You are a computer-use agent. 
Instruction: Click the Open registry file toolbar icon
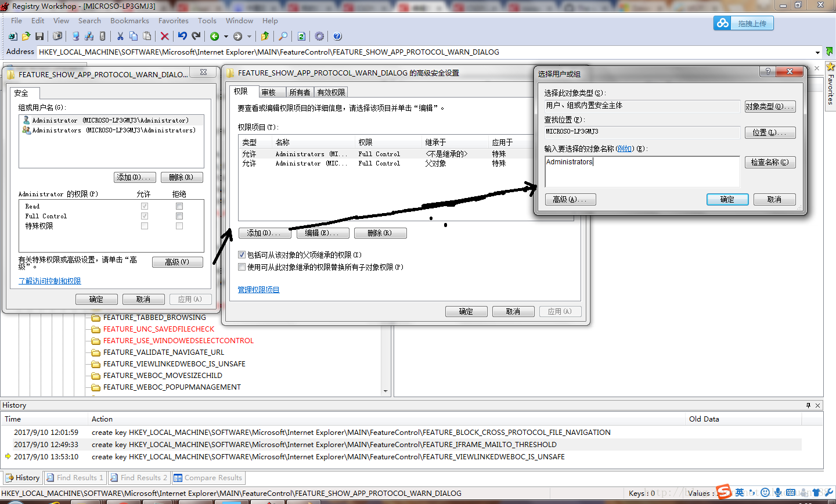[x=26, y=37]
